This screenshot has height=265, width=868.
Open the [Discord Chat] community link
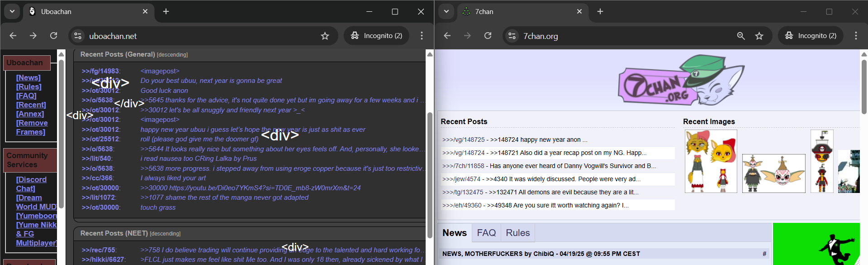31,184
